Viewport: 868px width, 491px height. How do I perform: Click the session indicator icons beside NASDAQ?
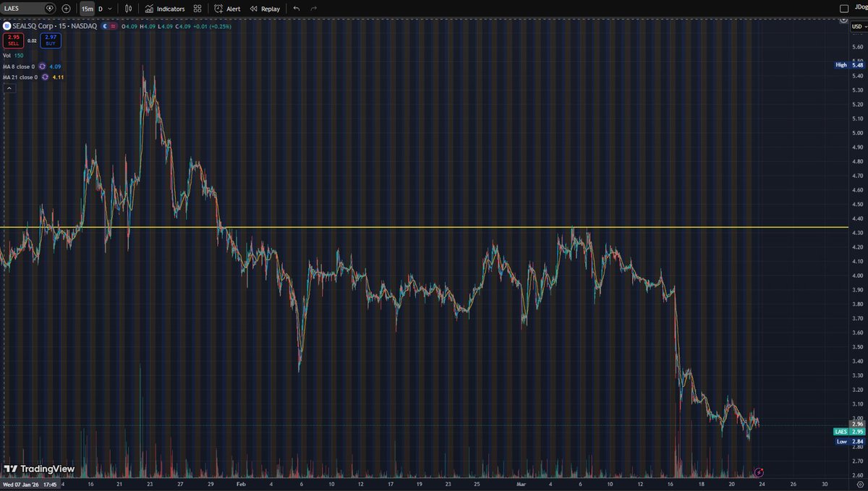[110, 26]
